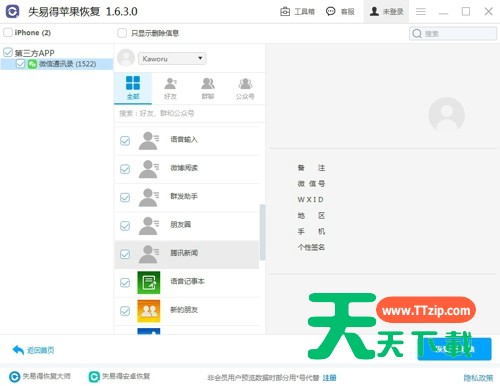
Task: Uncheck the 语音记事本 contact checkbox
Action: (x=125, y=283)
